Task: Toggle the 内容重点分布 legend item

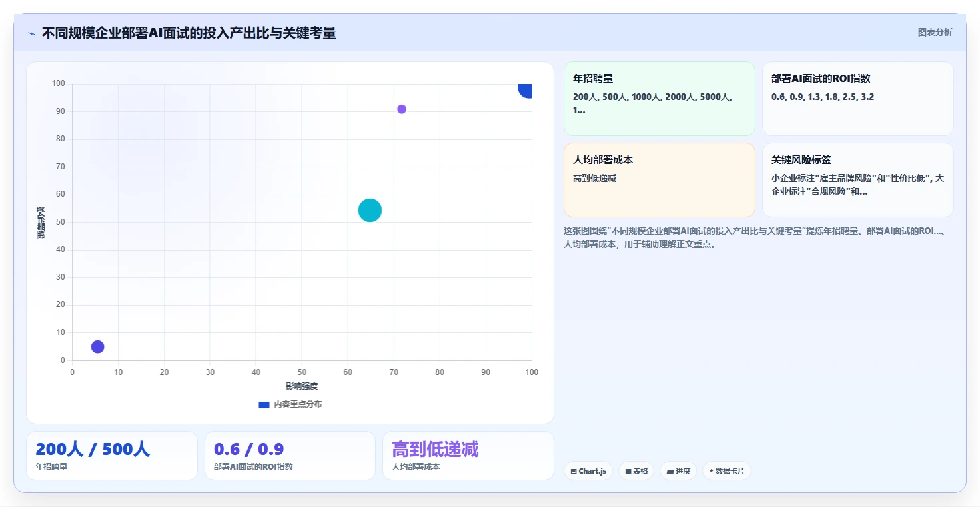Action: tap(290, 404)
